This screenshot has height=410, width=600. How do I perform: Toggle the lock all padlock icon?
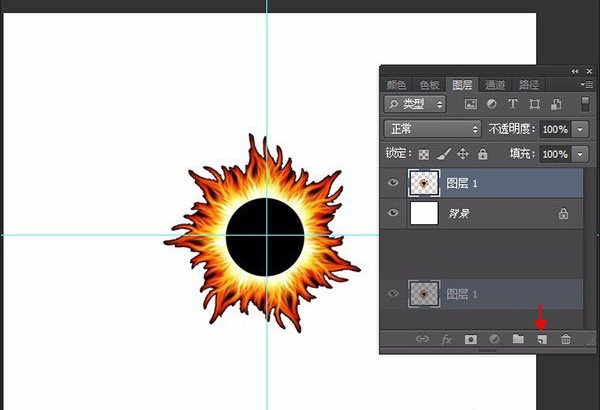pos(483,155)
